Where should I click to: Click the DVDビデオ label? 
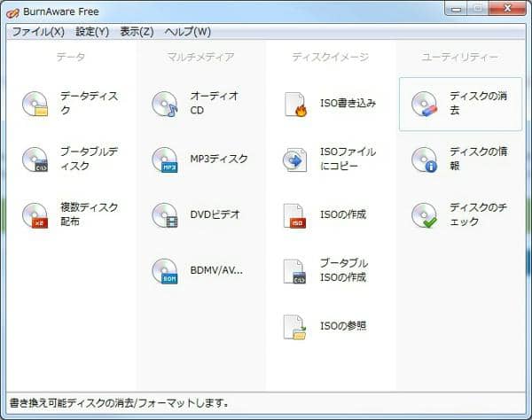click(215, 214)
